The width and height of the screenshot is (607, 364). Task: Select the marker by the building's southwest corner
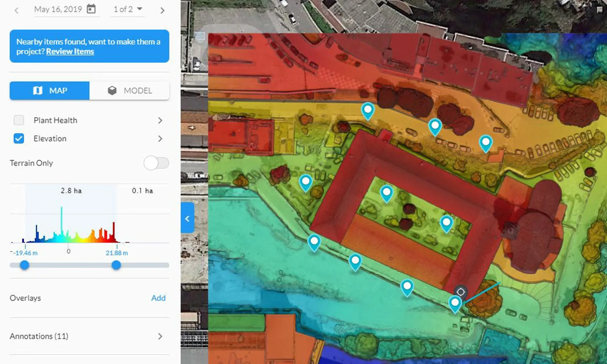314,244
